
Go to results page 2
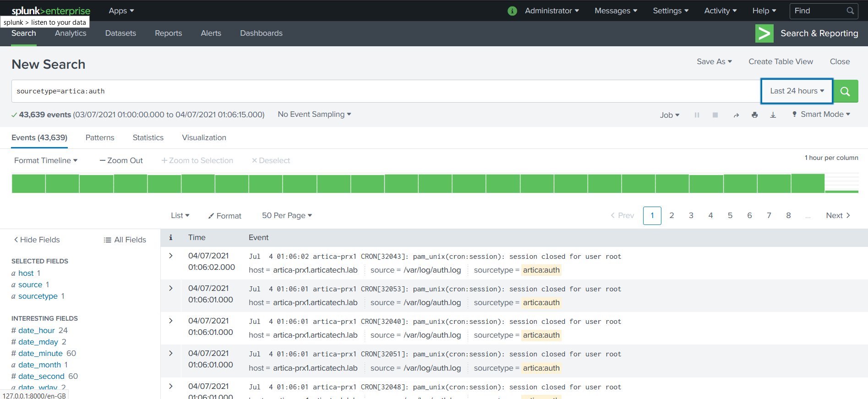point(671,215)
